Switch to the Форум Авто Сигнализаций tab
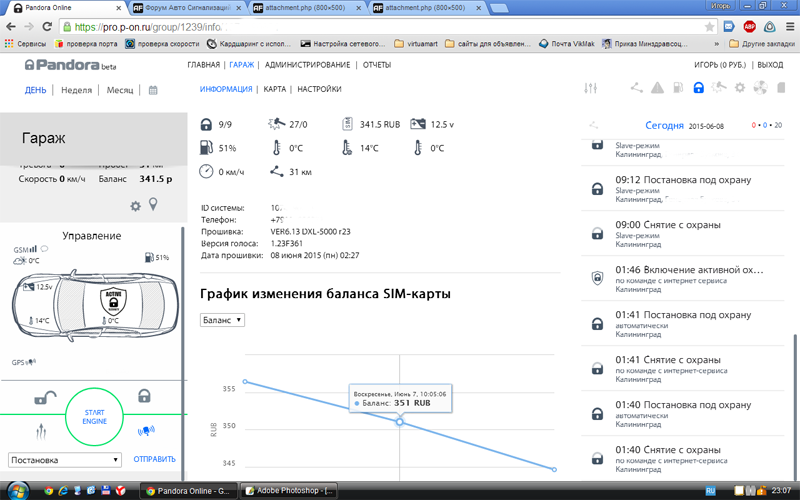Viewport: 800px width, 500px height. point(188,8)
